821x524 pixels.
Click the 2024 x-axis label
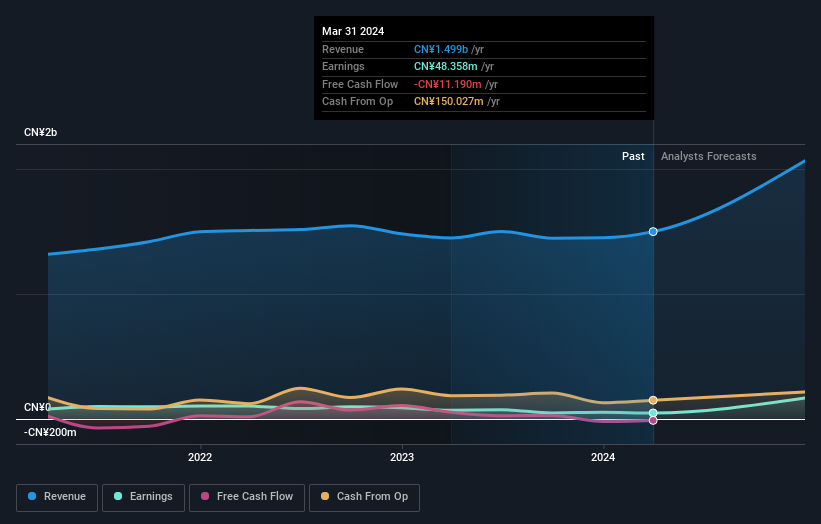pyautogui.click(x=603, y=457)
